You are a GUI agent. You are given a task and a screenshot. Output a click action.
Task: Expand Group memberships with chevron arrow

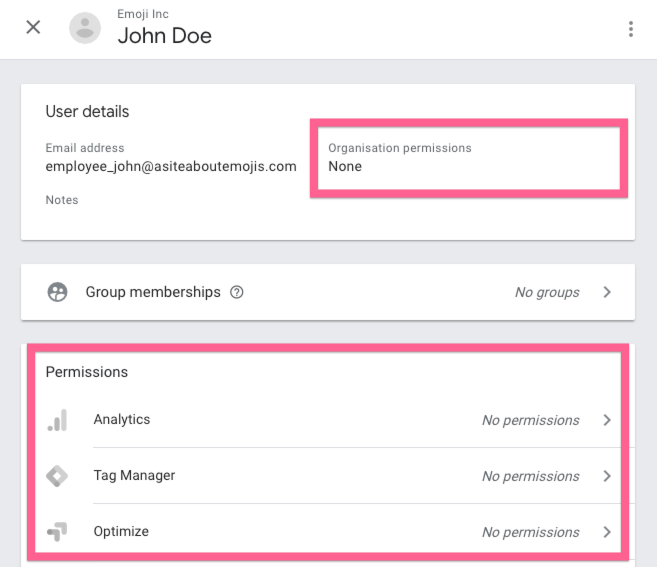(x=607, y=292)
